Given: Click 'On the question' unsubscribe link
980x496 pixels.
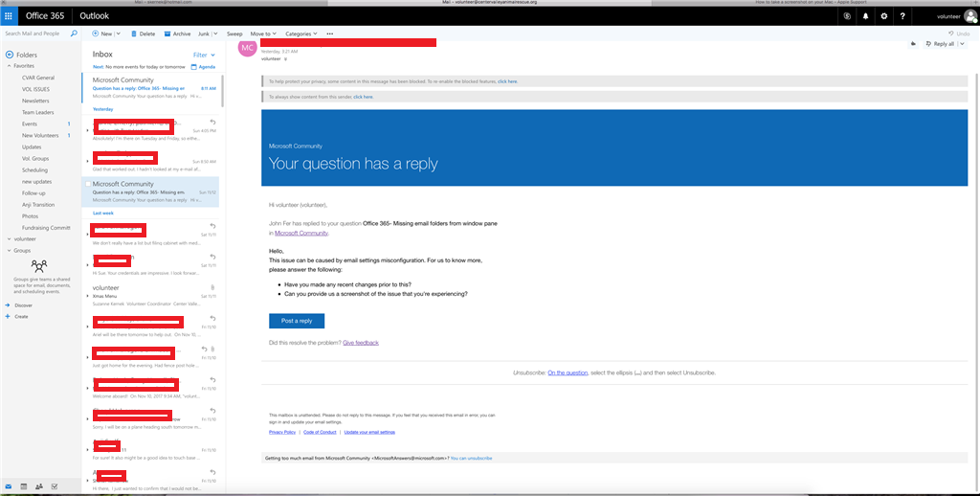Looking at the screenshot, I should [x=568, y=372].
